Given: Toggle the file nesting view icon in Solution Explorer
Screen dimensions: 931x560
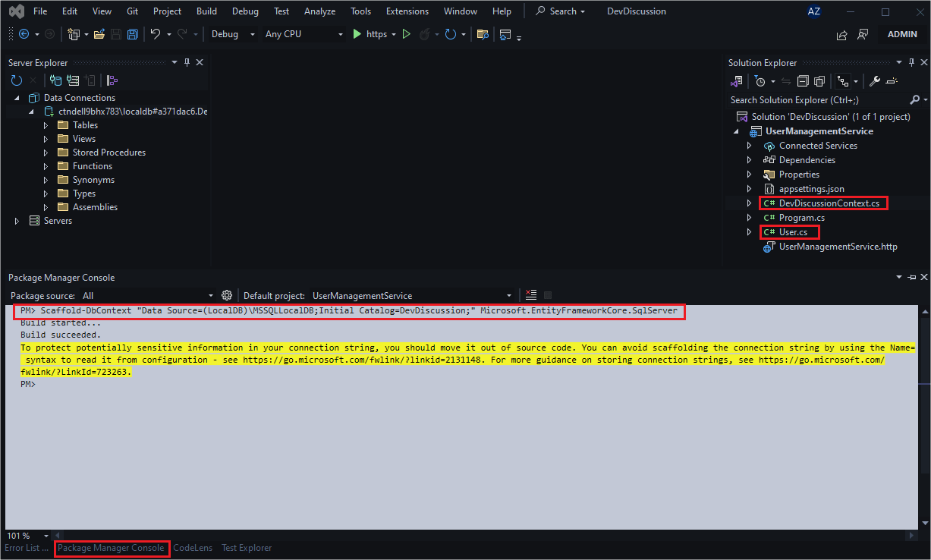Looking at the screenshot, I should coord(842,81).
